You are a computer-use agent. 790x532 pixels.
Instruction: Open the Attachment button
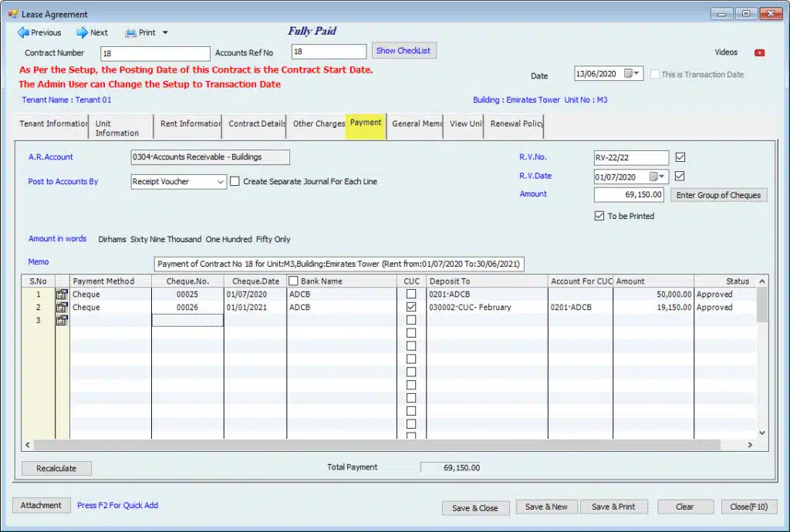pyautogui.click(x=41, y=505)
